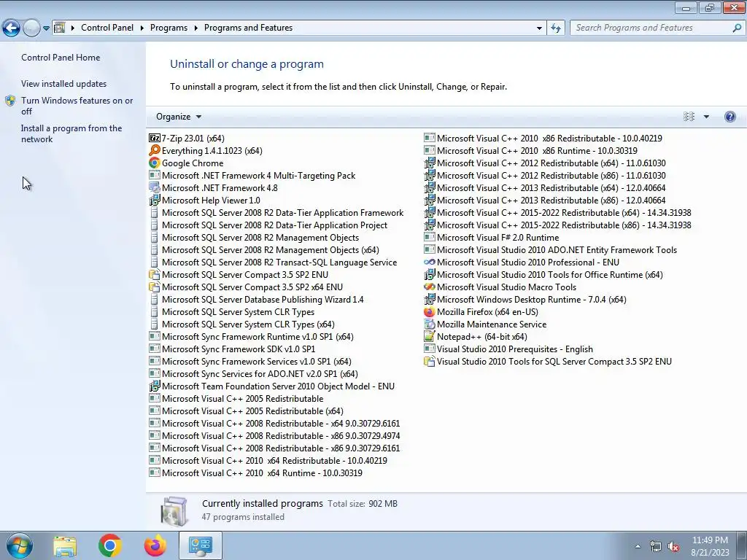Click the Microsoft Visual Studio 2010 Professional infinity icon
Image resolution: width=747 pixels, height=560 pixels.
[429, 262]
